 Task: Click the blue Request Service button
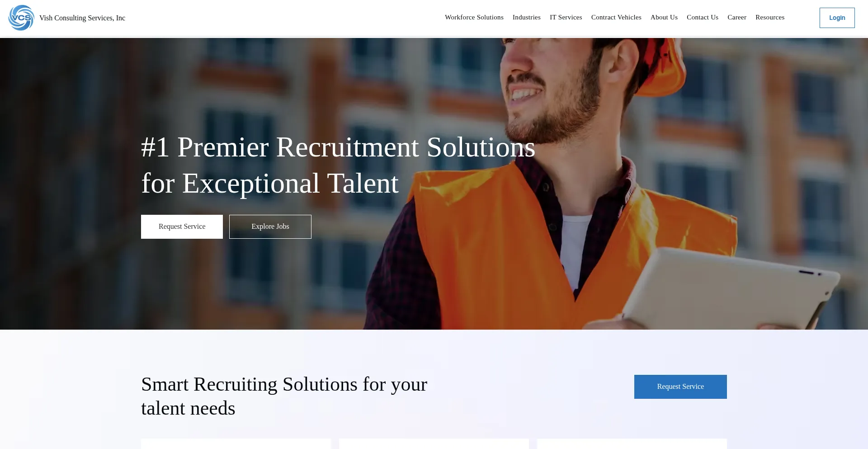point(680,387)
